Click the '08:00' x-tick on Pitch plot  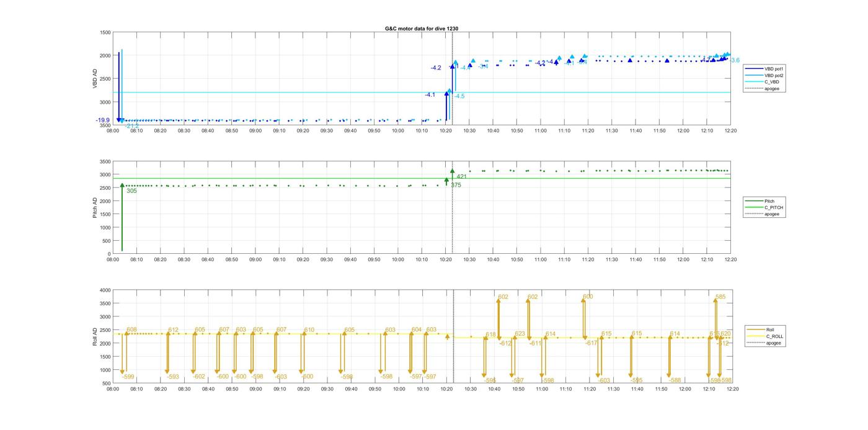click(112, 260)
